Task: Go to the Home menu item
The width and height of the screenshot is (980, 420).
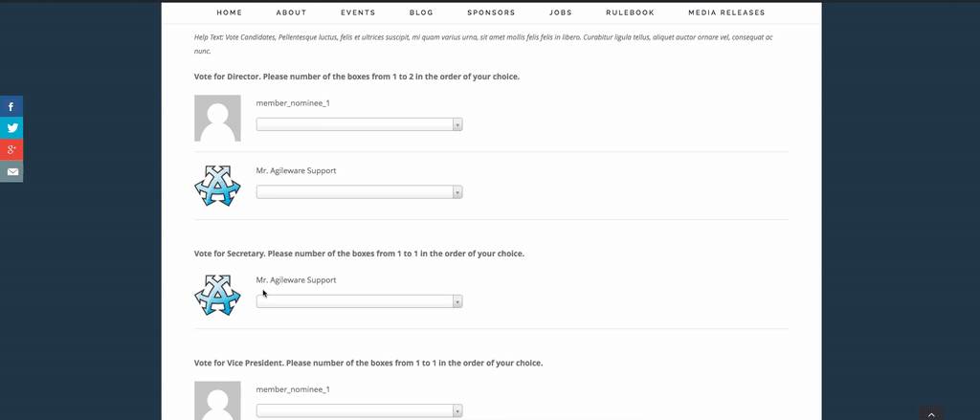Action: click(x=230, y=12)
